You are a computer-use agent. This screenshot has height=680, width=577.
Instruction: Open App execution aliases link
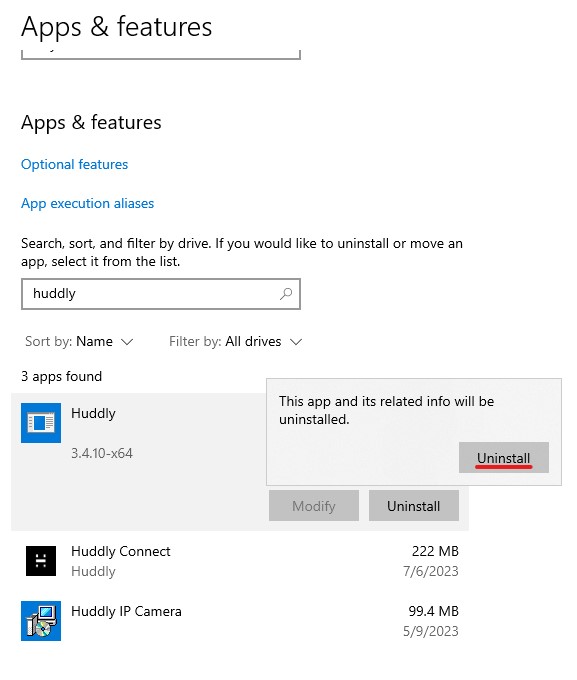click(88, 203)
